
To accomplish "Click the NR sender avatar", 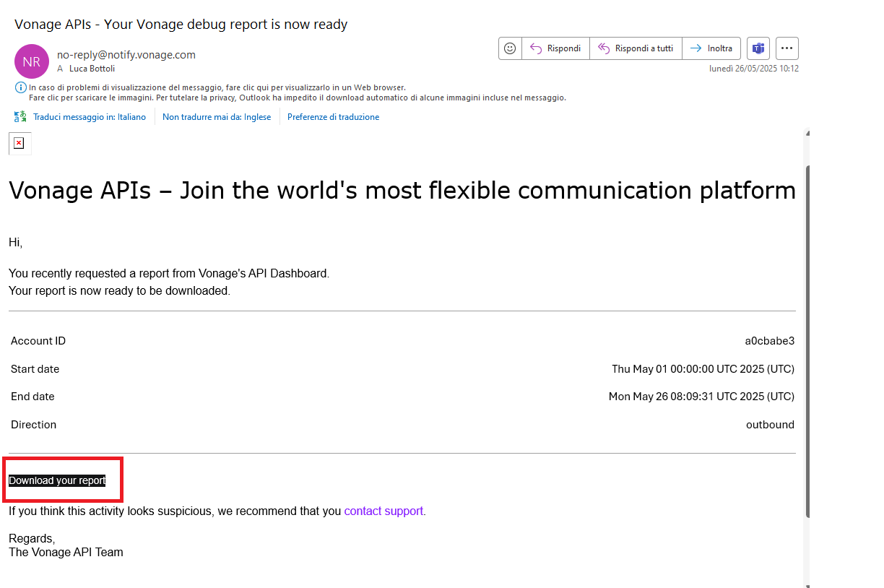I will tap(32, 61).
